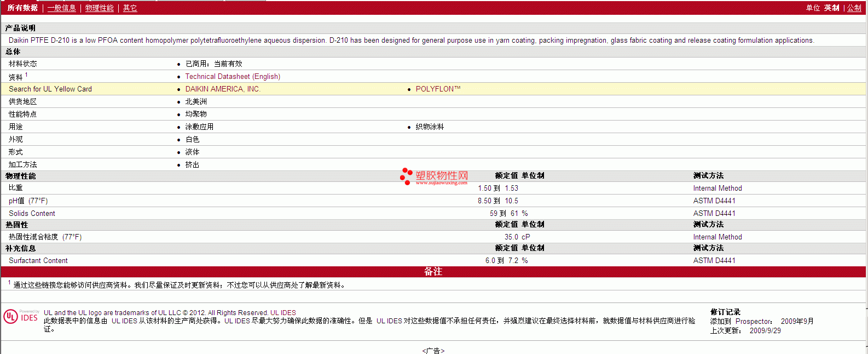Click the 供货地区 row label
Viewport: 868px width, 354px height.
tap(23, 101)
